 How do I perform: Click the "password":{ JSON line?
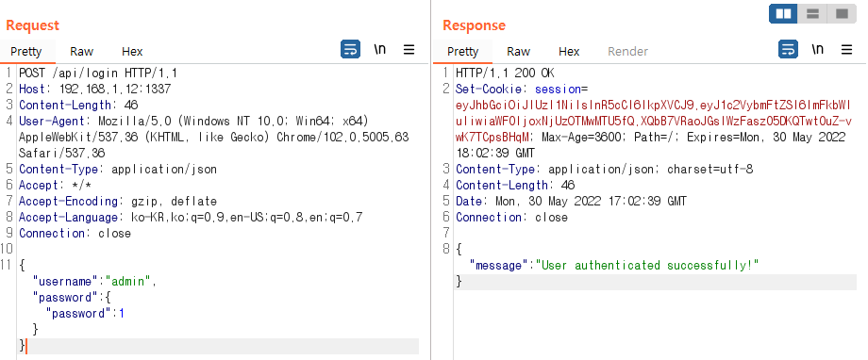72,298
